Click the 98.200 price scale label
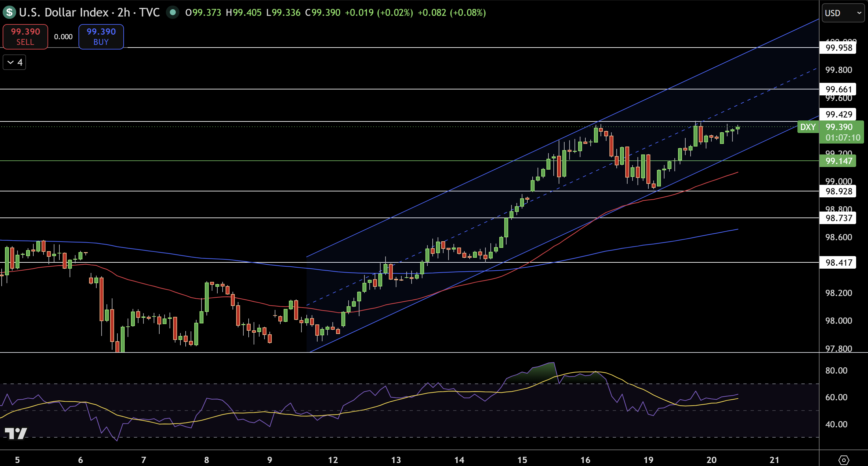The image size is (868, 466). (838, 293)
